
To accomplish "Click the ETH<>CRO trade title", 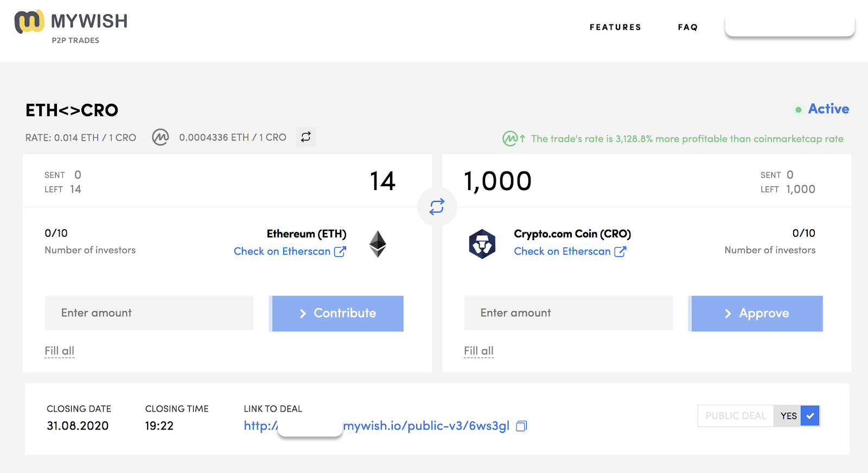I will click(72, 110).
